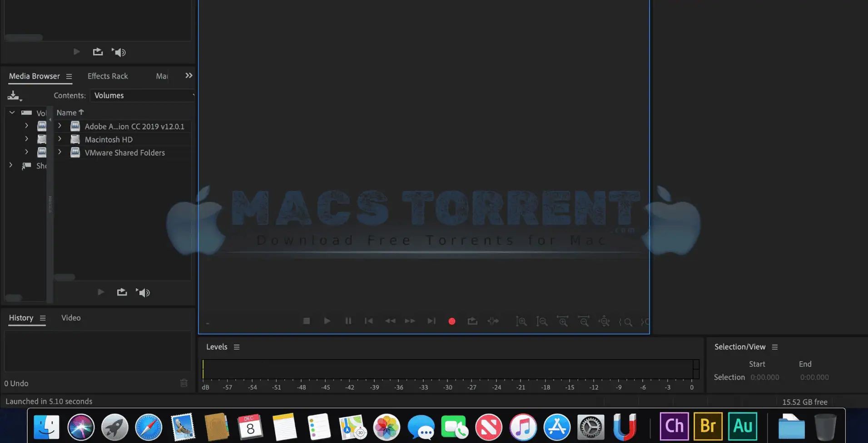This screenshot has width=868, height=443.
Task: Expand the Adobe Audition CC 2019 v12.0.1 volume
Action: (60, 126)
